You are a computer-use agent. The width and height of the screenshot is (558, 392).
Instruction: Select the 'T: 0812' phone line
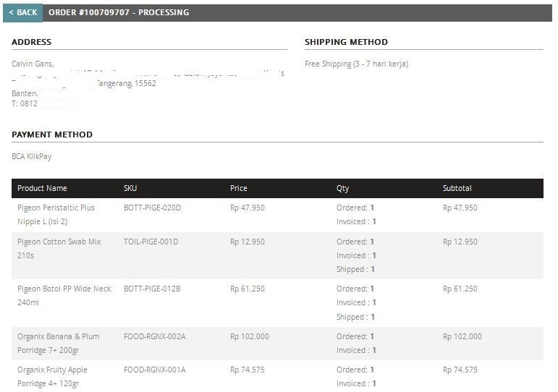25,103
